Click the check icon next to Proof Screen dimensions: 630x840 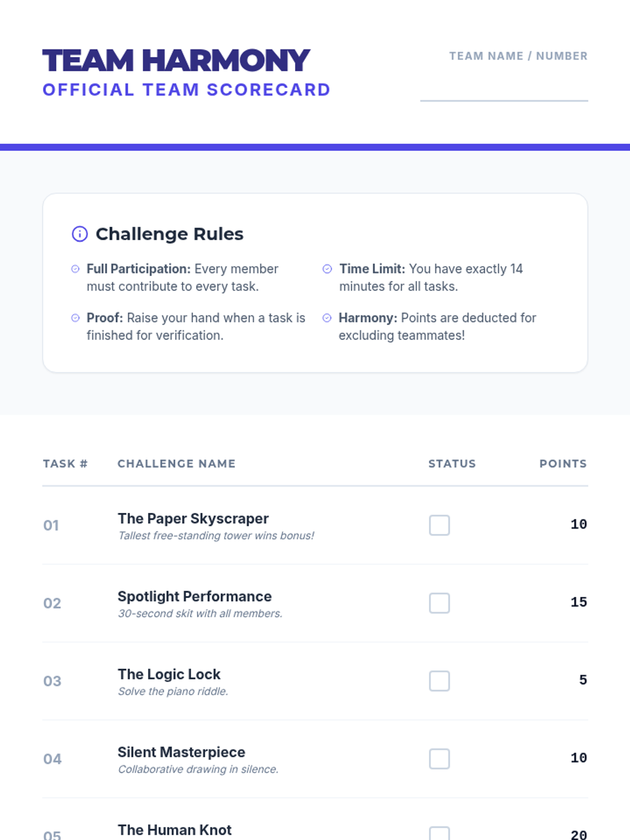[x=75, y=318]
